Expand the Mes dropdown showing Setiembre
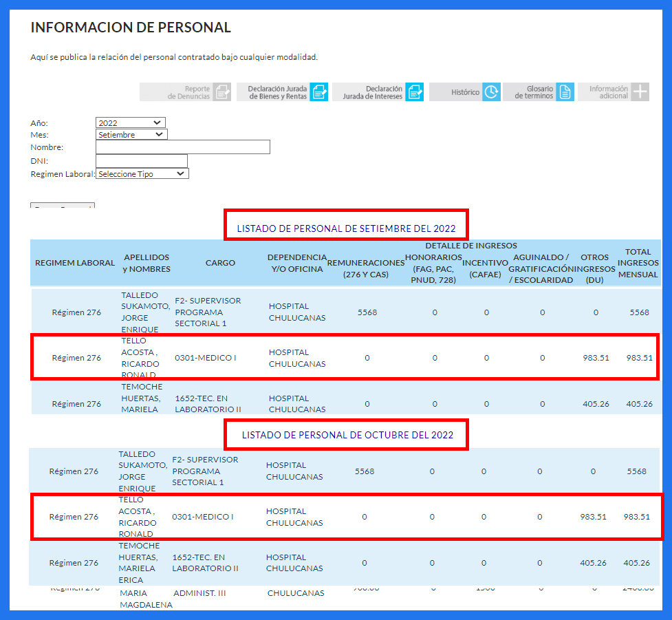This screenshot has height=620, width=672. [x=131, y=135]
